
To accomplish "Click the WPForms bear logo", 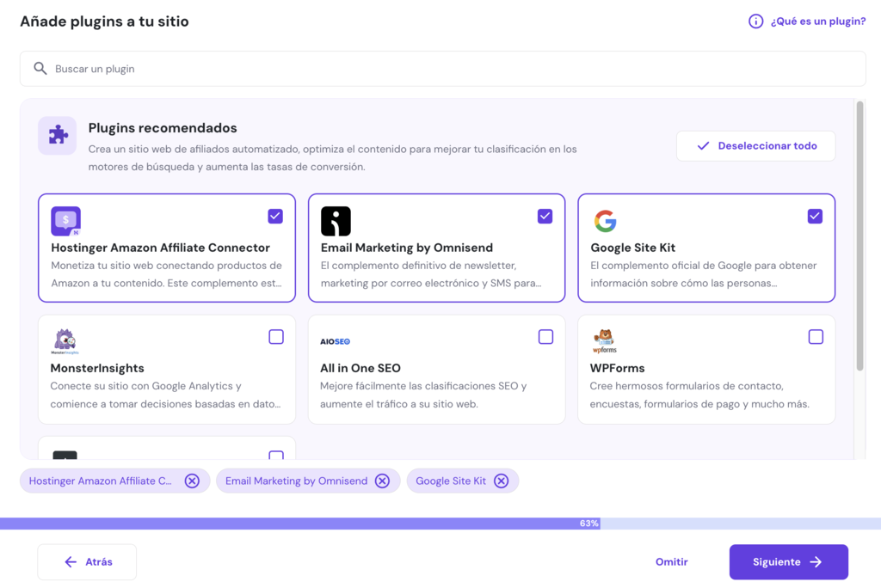I will 605,341.
